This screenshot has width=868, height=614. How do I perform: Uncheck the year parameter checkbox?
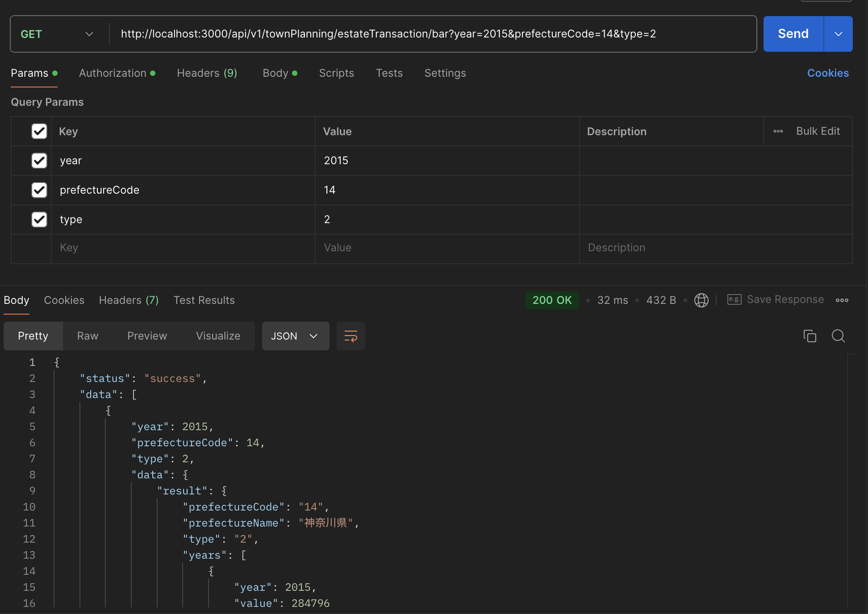coord(39,161)
